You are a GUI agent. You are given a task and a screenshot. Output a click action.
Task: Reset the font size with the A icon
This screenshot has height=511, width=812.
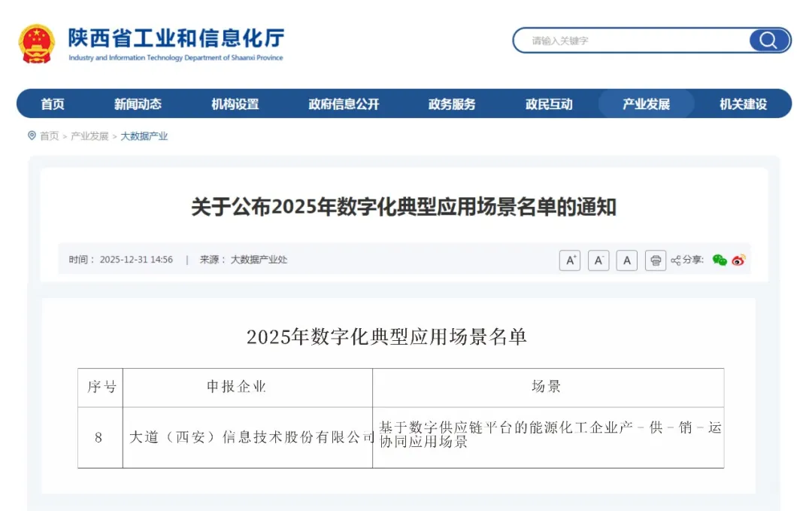click(626, 260)
